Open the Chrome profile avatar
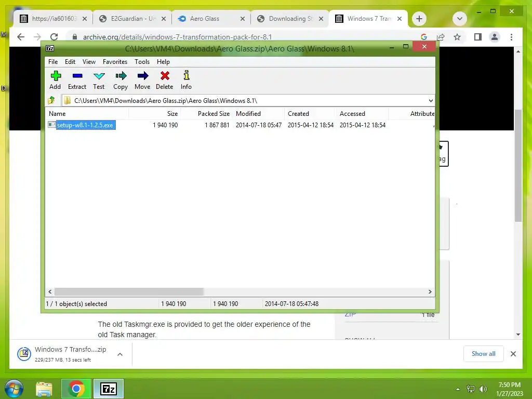The image size is (532, 399). coord(495,37)
